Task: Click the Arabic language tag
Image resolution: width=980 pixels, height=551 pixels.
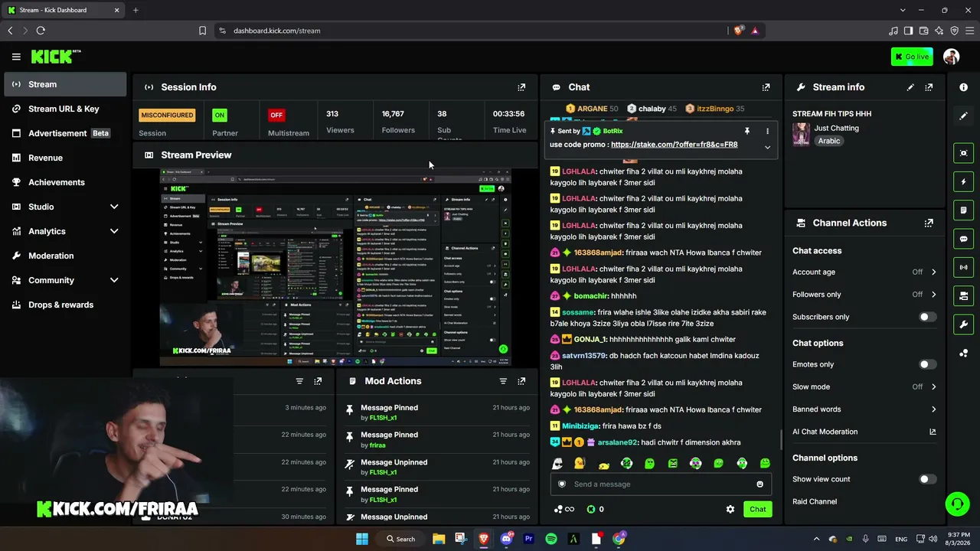Action: (829, 141)
